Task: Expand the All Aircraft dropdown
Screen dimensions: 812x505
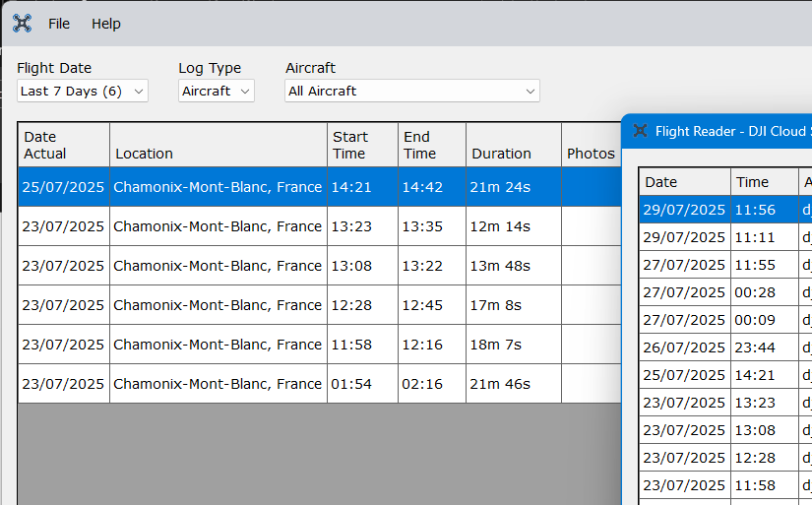Action: [x=411, y=91]
